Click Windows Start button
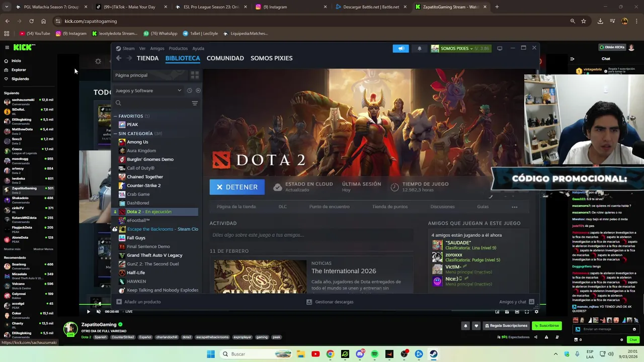644x362 pixels. coord(210,354)
